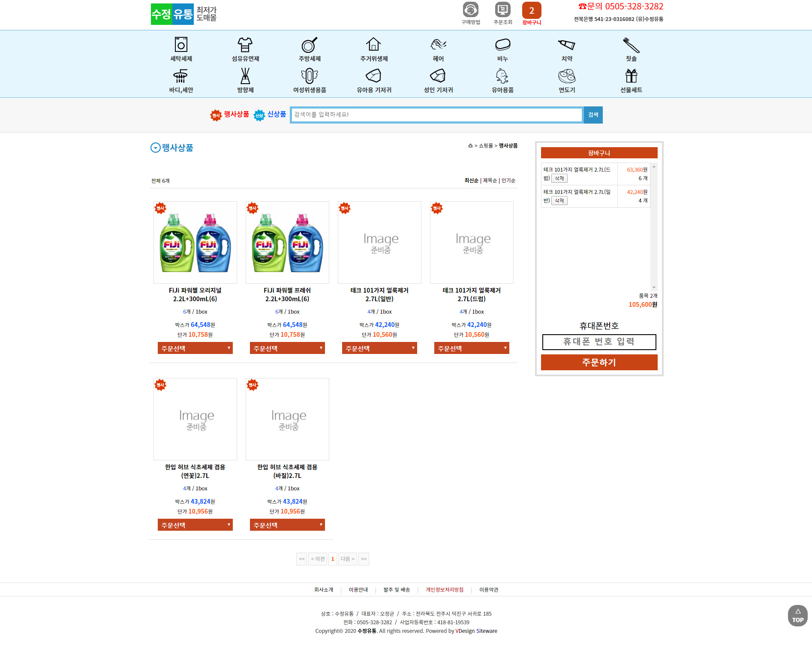Open 주문선택 dropdown for 테크 얼룩제거 2.7L(드럼)
The width and height of the screenshot is (812, 656).
(472, 348)
